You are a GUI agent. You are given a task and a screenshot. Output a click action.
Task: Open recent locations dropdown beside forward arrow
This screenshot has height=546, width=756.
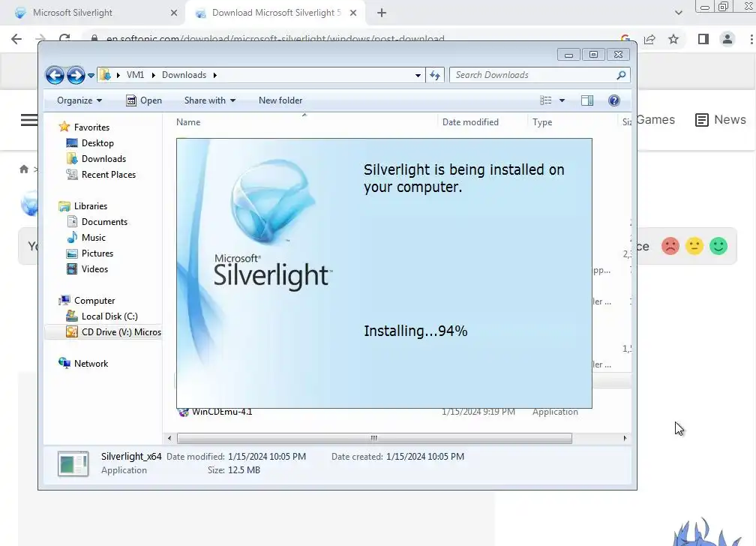click(x=91, y=76)
